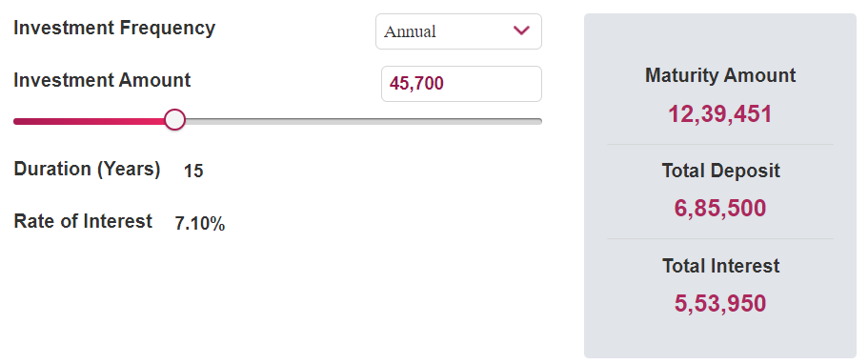This screenshot has height=364, width=868.
Task: Click the duration value 15
Action: (193, 172)
